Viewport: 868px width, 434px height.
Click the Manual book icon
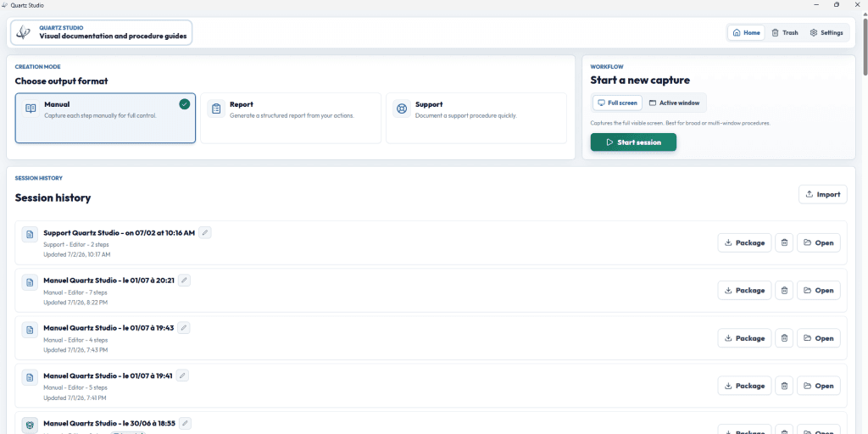point(31,108)
